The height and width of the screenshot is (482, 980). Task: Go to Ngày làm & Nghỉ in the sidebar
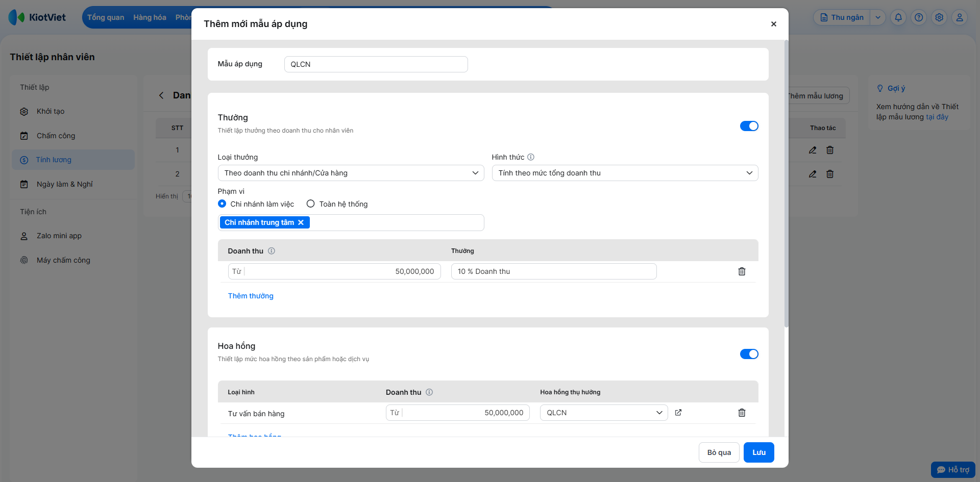(x=73, y=184)
